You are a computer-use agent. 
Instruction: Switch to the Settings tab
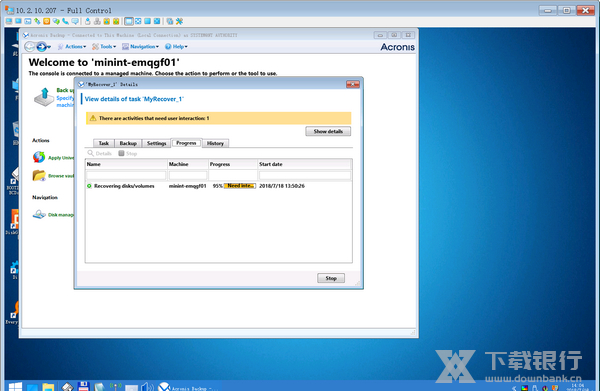157,143
